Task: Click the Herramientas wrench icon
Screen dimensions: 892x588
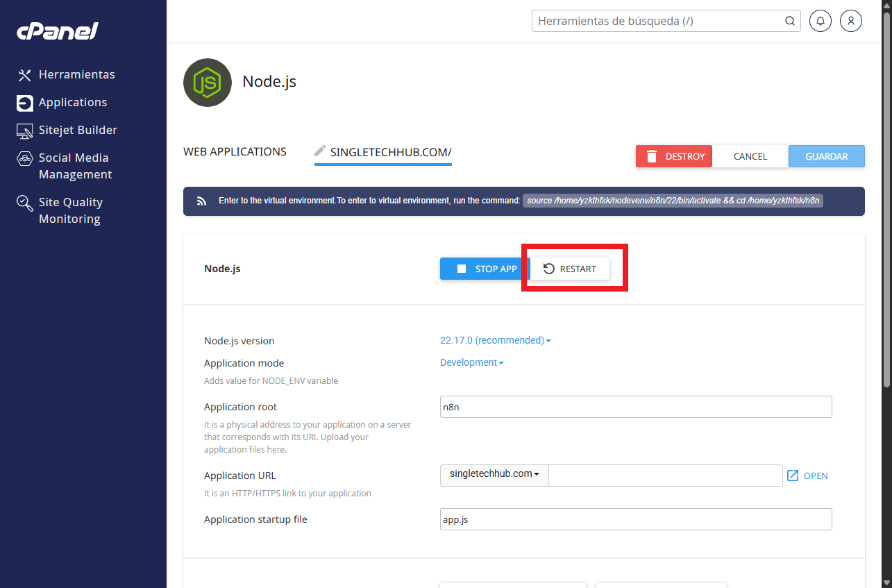Action: click(x=25, y=75)
